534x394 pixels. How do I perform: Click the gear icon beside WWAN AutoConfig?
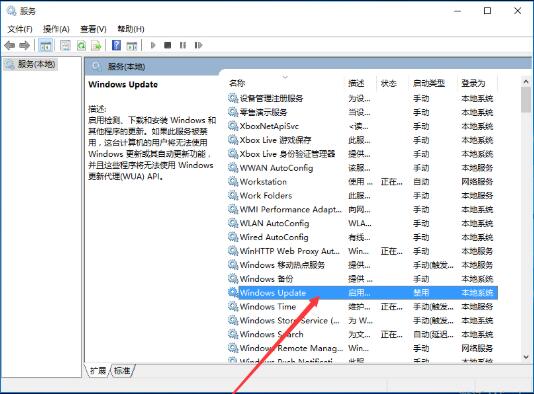click(x=233, y=168)
